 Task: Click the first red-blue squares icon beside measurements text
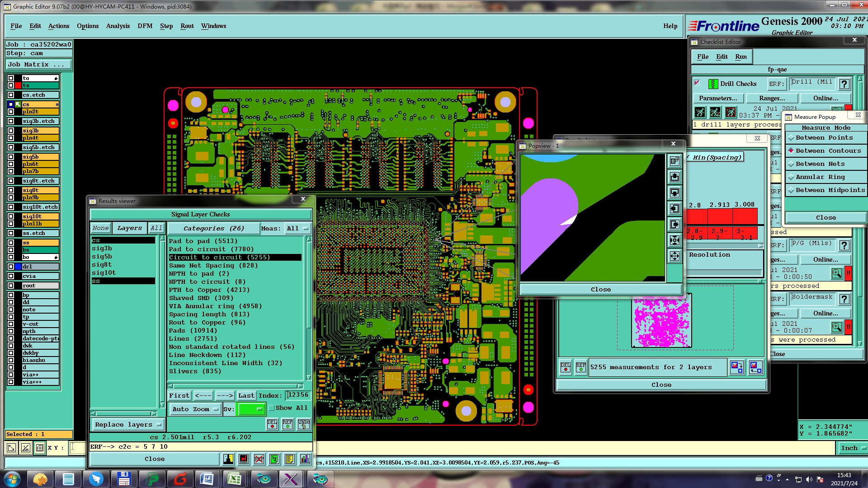click(x=737, y=367)
